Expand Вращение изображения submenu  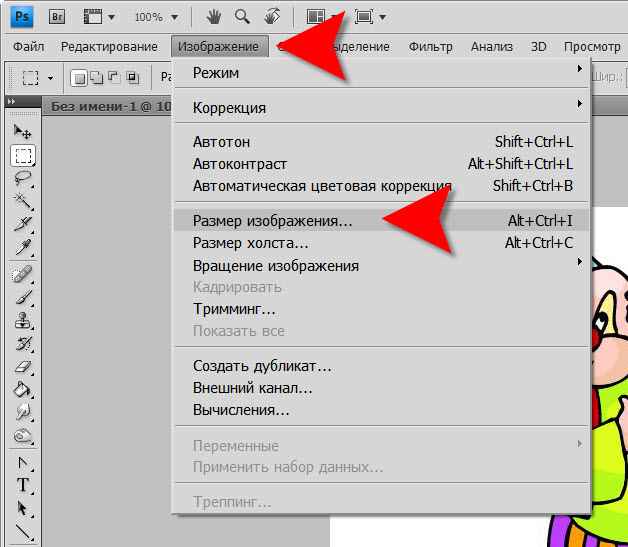tap(382, 266)
